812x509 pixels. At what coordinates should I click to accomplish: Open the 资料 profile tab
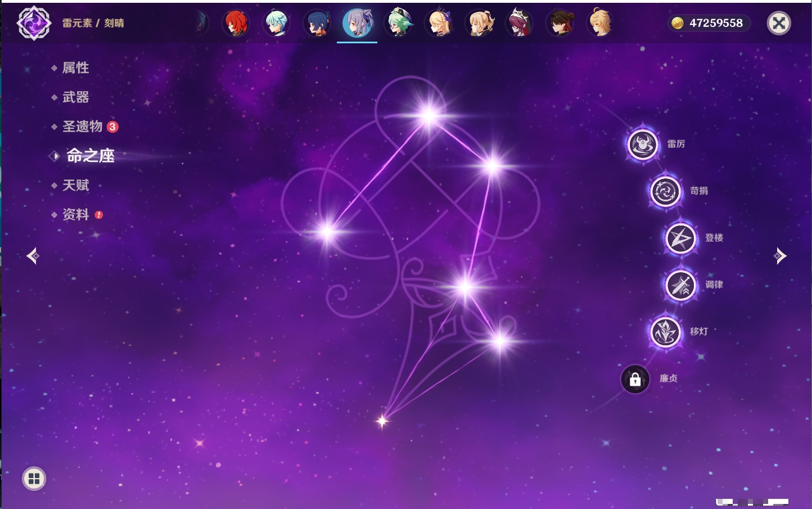coord(75,214)
